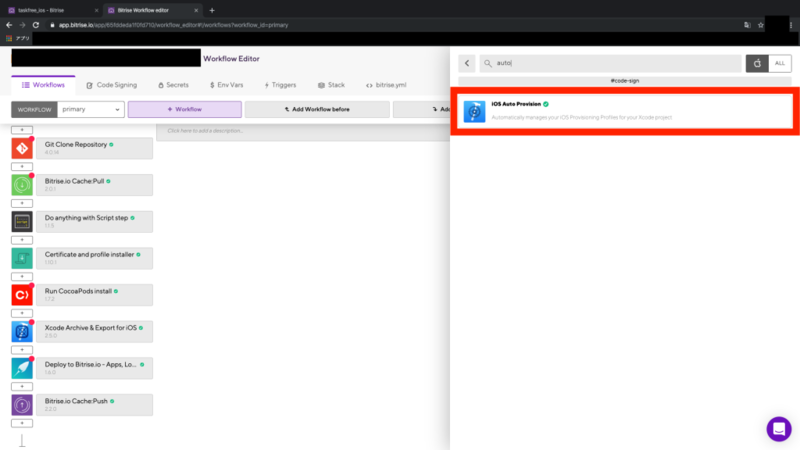Click the browser back arrow
This screenshot has width=800, height=450.
9,25
